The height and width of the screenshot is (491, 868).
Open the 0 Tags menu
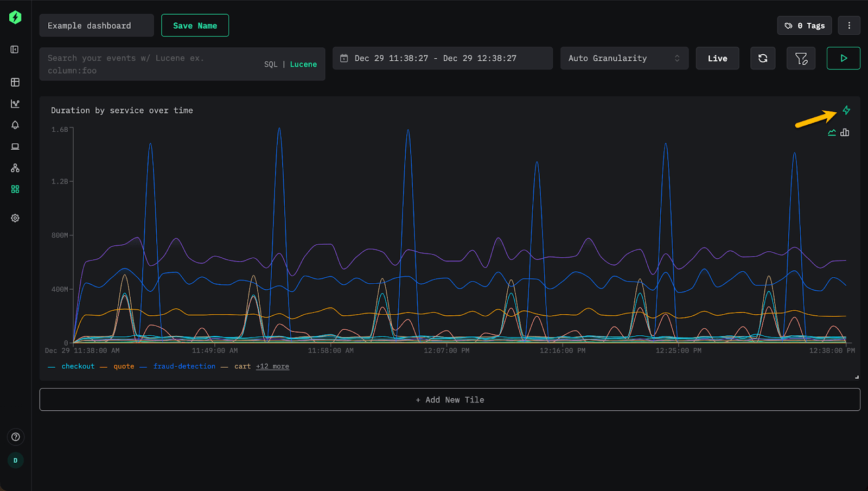804,25
